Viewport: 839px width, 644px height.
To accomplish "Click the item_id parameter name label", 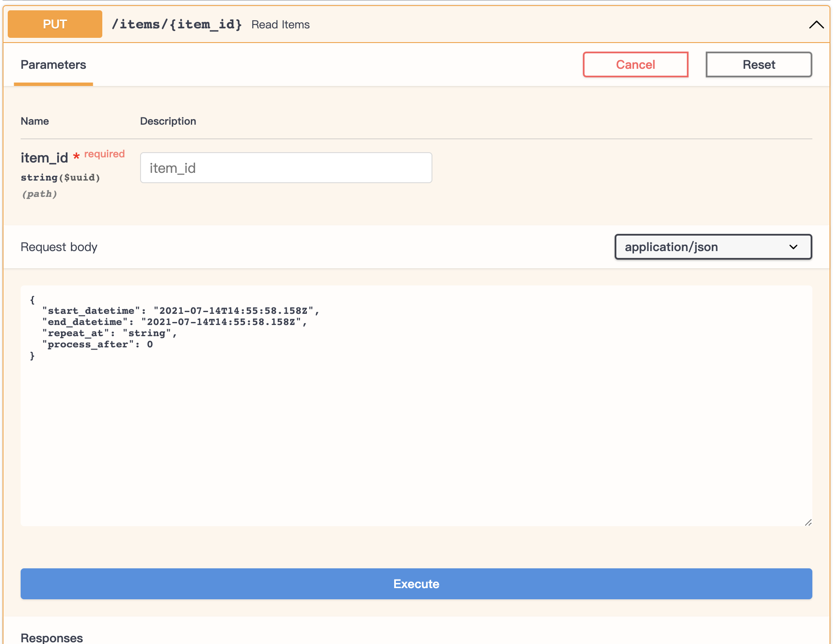I will [x=44, y=158].
